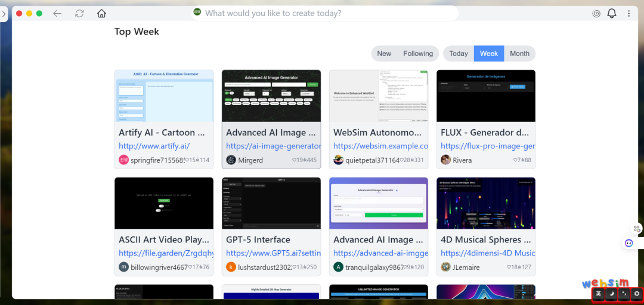Click Rivera's avatar icon
644x305 pixels.
point(445,160)
